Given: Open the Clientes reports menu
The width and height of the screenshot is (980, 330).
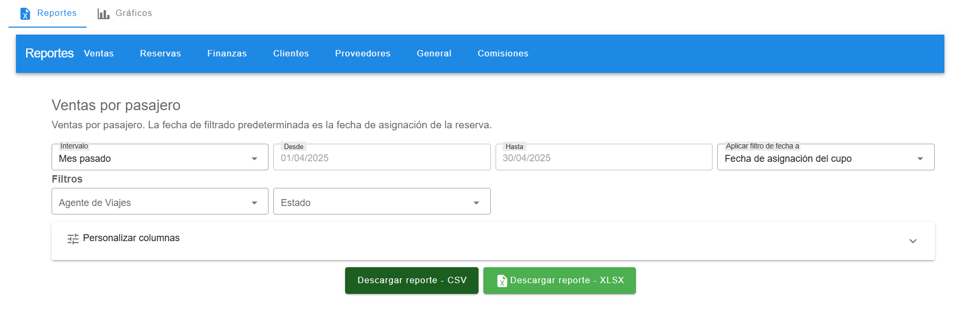Looking at the screenshot, I should coord(291,54).
